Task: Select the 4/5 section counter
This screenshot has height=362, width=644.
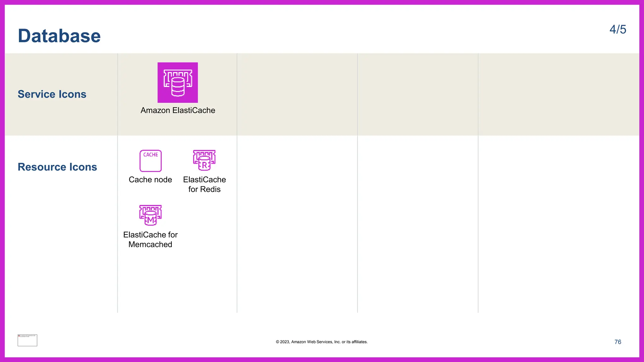Action: coord(618,30)
